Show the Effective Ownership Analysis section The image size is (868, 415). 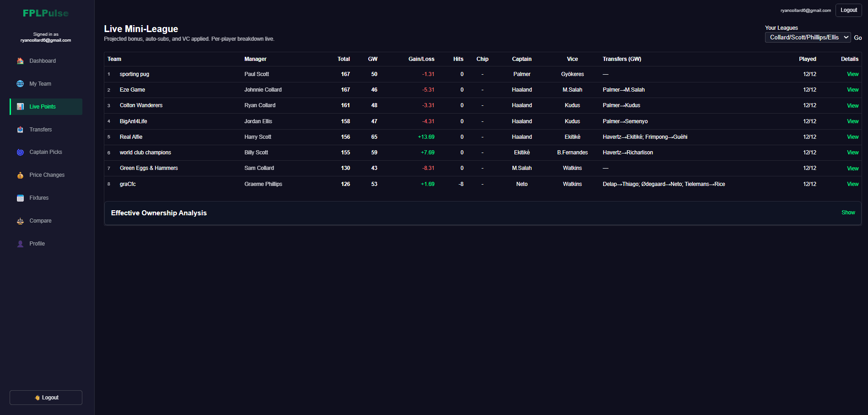848,213
